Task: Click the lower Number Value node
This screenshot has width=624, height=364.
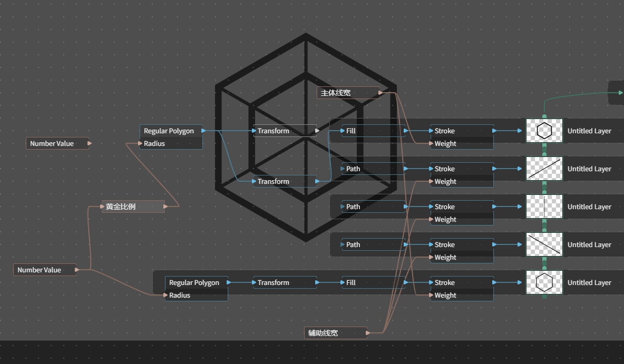Action: click(45, 270)
